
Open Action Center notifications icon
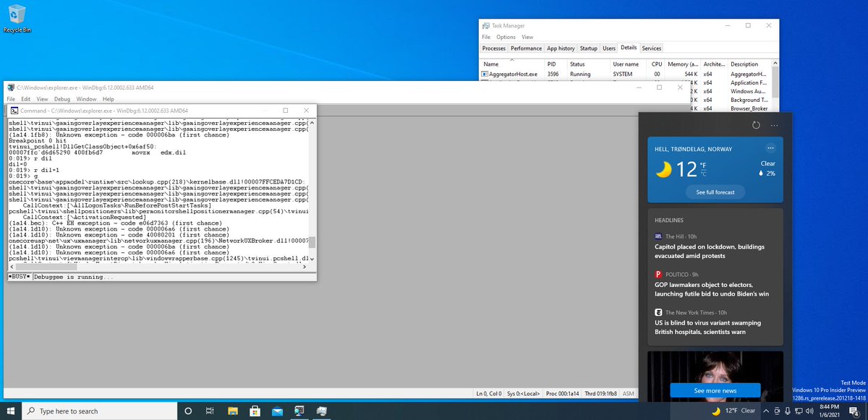point(854,411)
